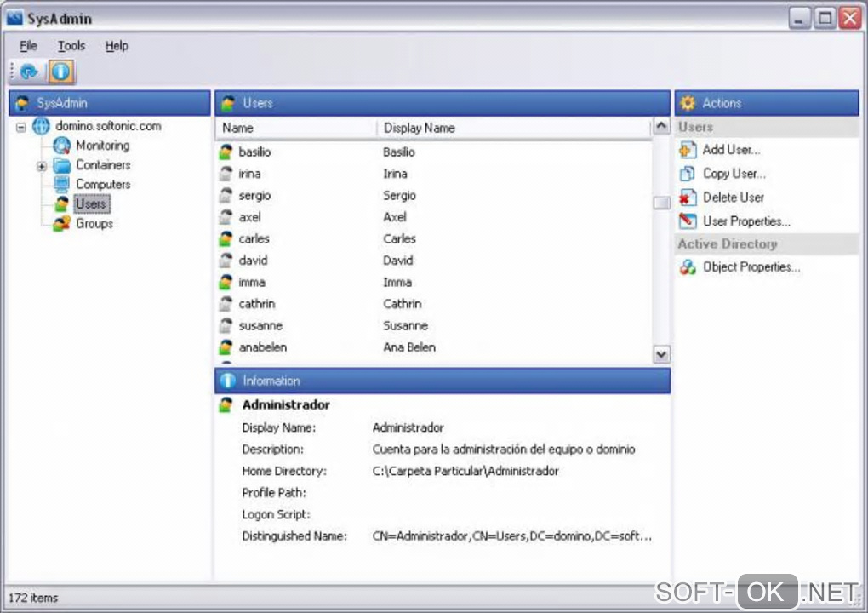Toggle the Information panel toolbar button
This screenshot has height=613, width=868.
click(61, 72)
